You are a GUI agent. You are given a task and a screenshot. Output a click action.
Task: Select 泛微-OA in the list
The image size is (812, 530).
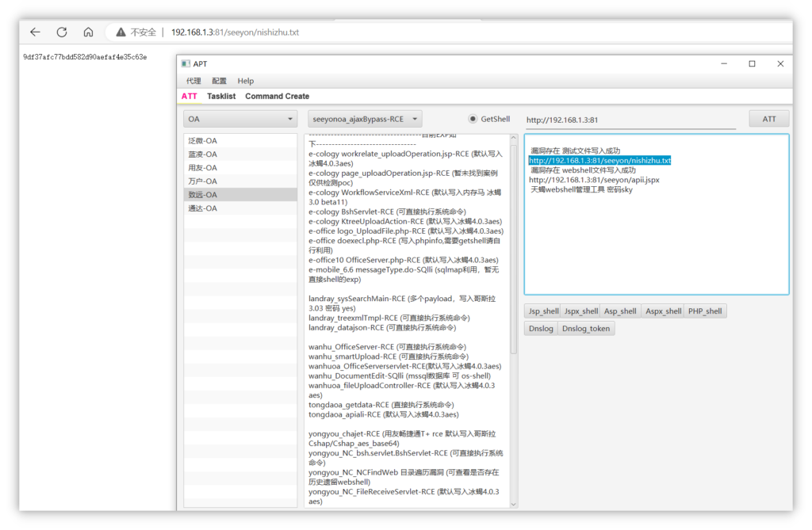pyautogui.click(x=240, y=141)
